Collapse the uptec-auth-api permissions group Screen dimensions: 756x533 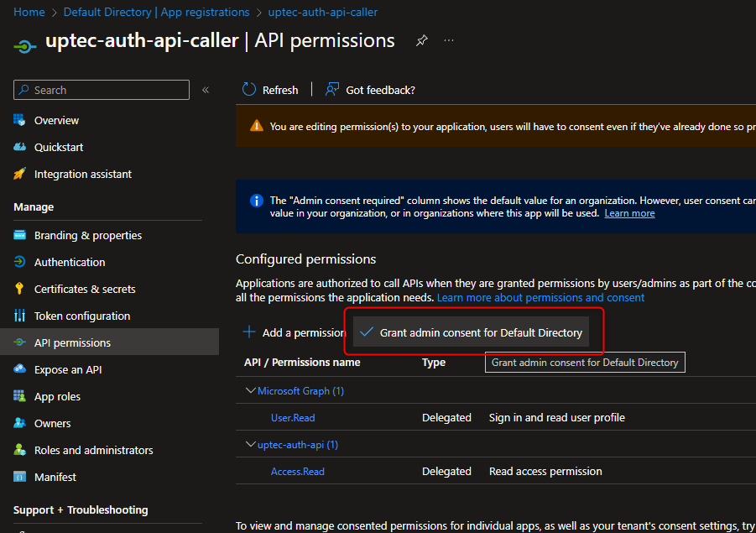(250, 444)
